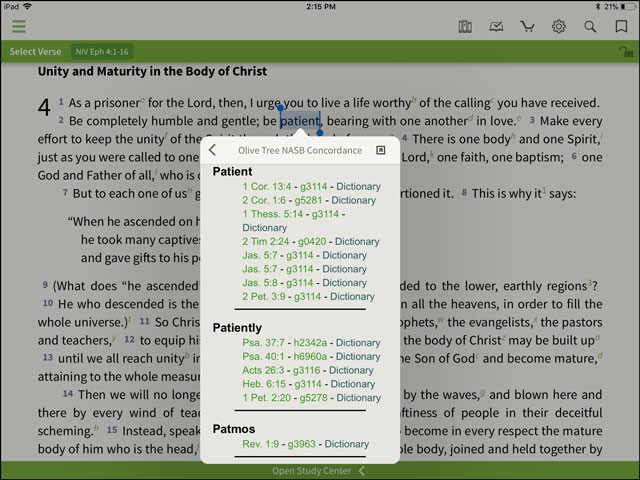Tap the "Patiently" concordance heading

coord(237,328)
